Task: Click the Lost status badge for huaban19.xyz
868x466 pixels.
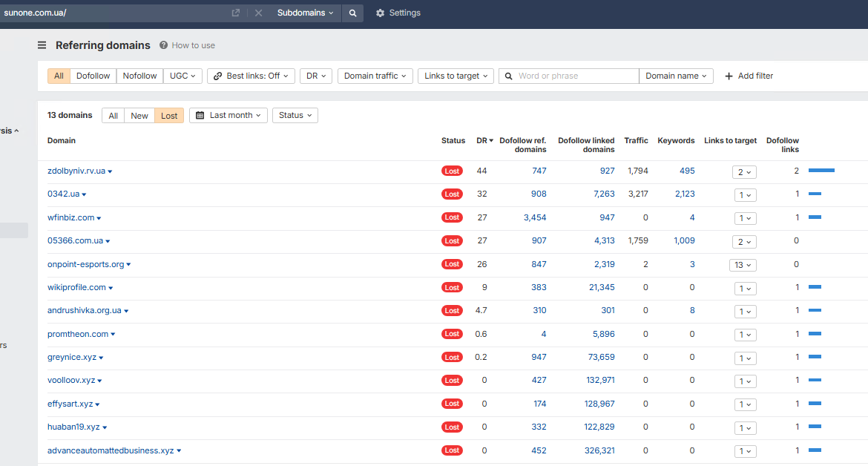Action: 452,427
